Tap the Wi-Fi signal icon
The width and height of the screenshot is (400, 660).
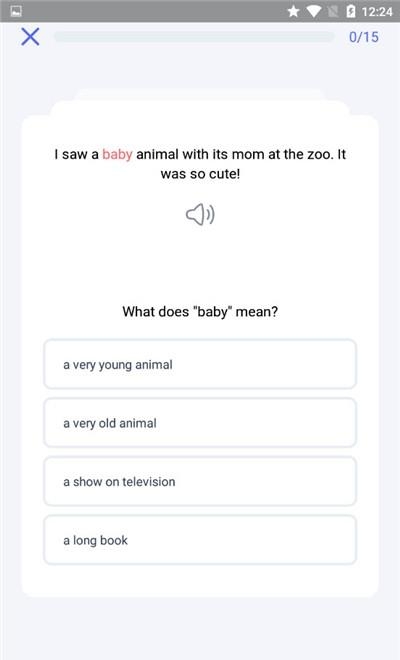pos(314,11)
